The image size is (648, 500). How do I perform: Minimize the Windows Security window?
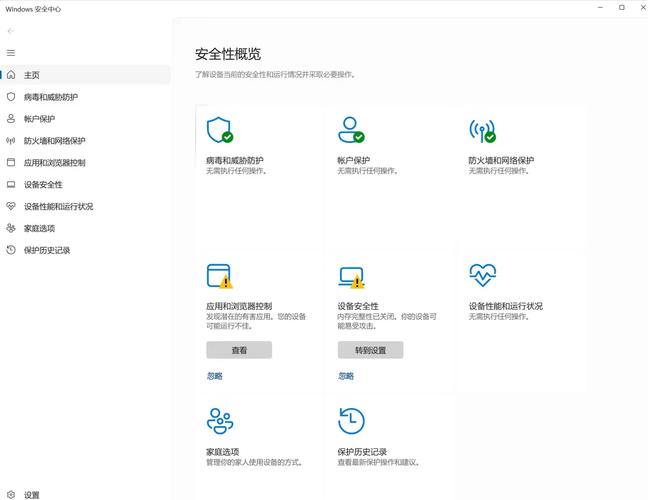point(600,7)
